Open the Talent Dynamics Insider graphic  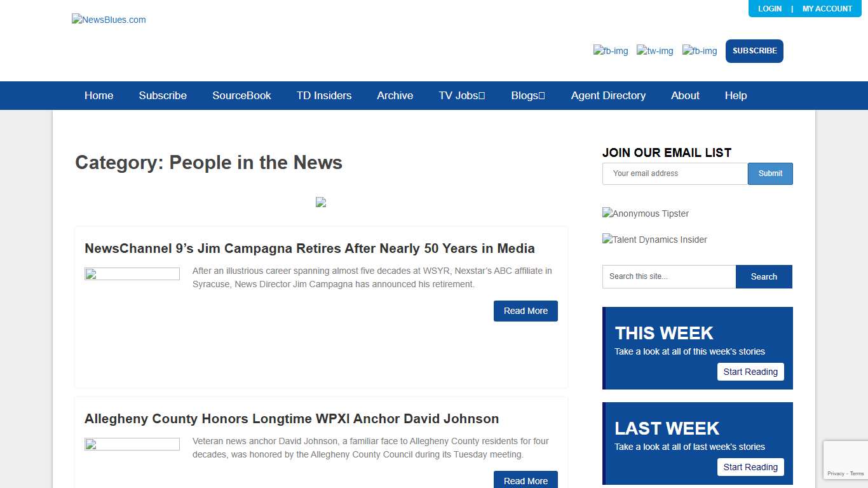(654, 240)
